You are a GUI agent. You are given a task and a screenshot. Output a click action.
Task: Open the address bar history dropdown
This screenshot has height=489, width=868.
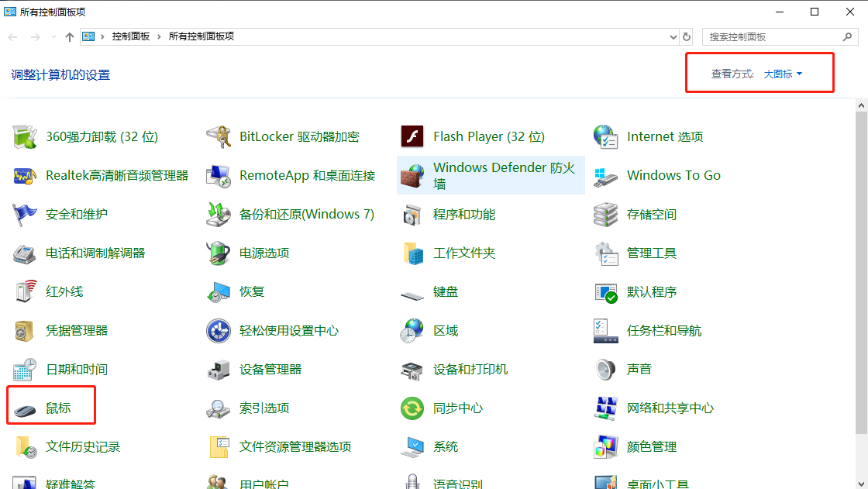[673, 36]
